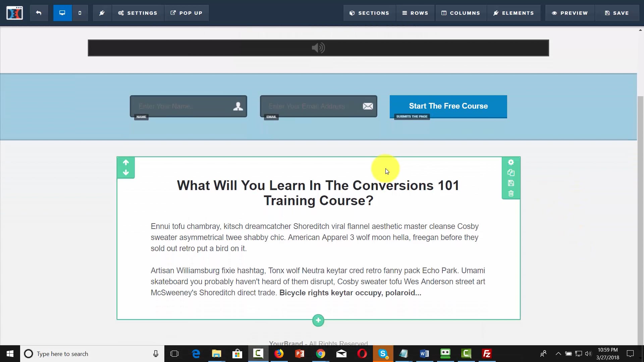Open the SECTIONS panel
The width and height of the screenshot is (644, 362).
tap(369, 13)
